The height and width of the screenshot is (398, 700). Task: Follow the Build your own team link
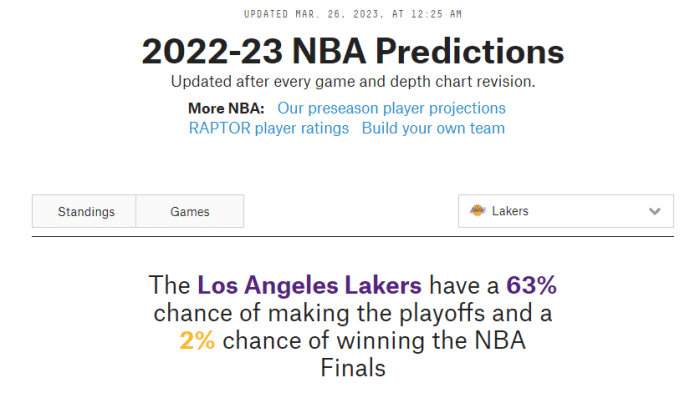coord(433,128)
